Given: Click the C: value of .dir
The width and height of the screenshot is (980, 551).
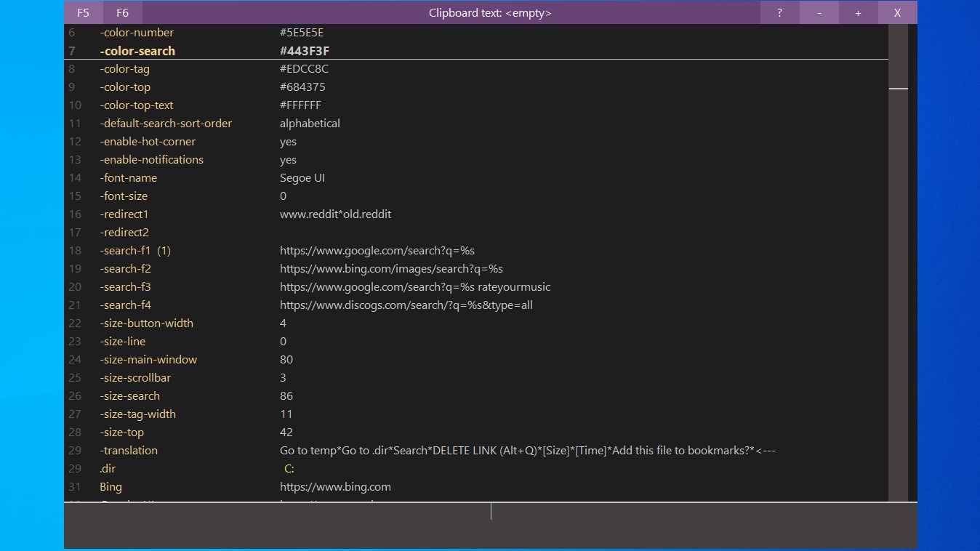Looking at the screenshot, I should [x=289, y=469].
